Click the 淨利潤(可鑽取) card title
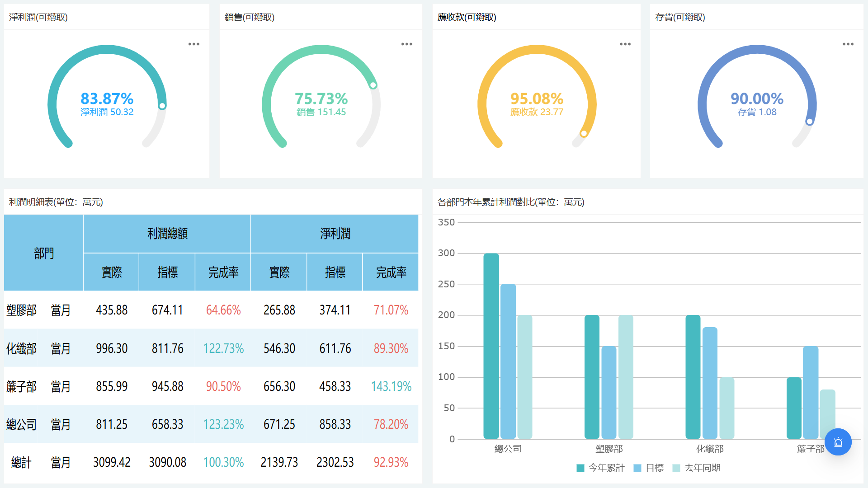Viewport: 868px width, 488px height. [x=38, y=17]
